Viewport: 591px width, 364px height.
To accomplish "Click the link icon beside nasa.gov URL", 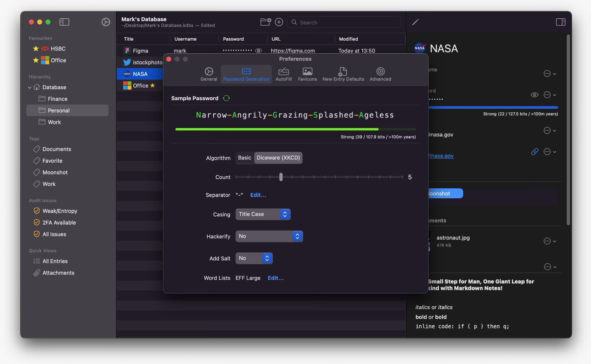I will (534, 152).
